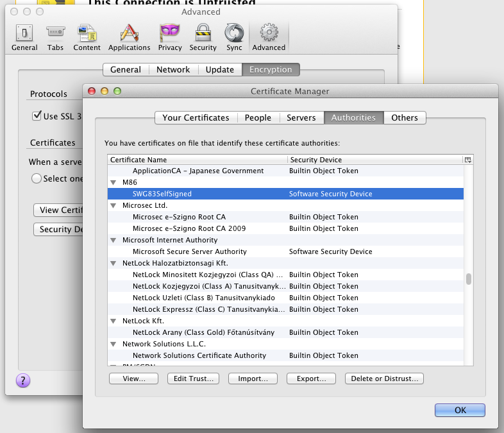504x433 pixels.
Task: Click the column picker icon in table header
Action: pyautogui.click(x=468, y=160)
